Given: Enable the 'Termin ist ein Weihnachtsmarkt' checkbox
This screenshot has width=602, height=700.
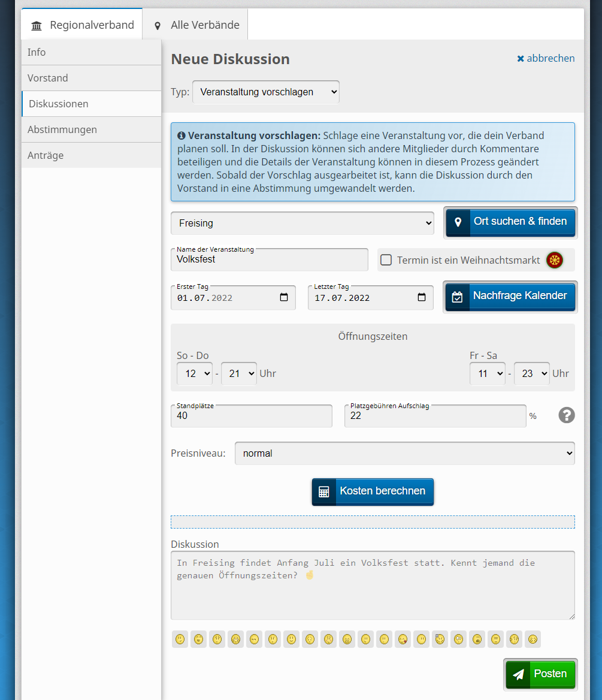Looking at the screenshot, I should pyautogui.click(x=386, y=260).
